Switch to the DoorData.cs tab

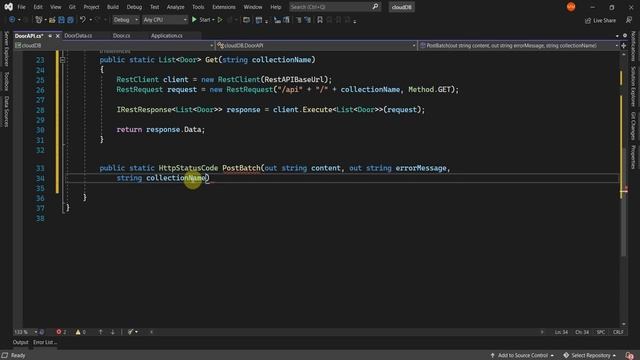click(78, 36)
